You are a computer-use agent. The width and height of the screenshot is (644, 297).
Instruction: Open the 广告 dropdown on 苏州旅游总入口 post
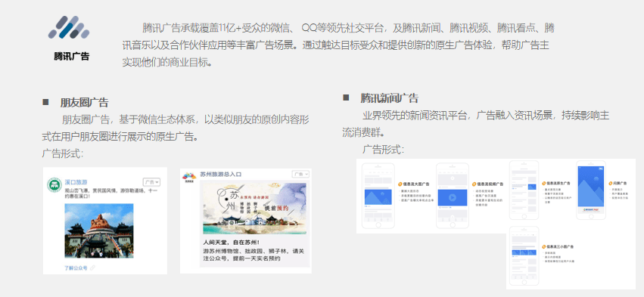(300, 174)
